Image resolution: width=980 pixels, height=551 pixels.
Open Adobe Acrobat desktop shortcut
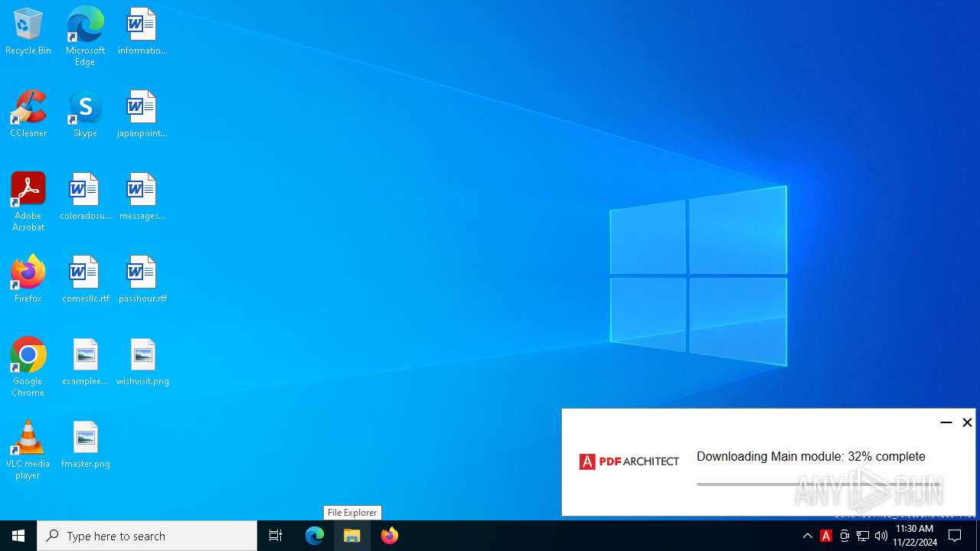[x=28, y=203]
